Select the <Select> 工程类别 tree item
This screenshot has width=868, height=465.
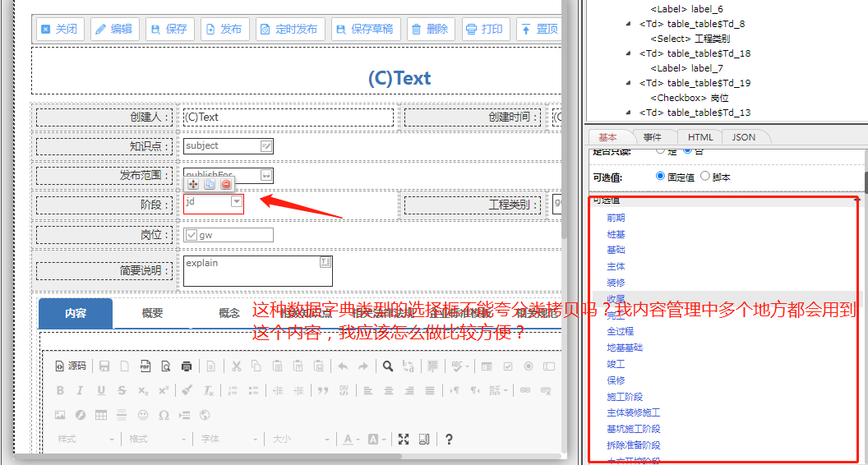pos(689,39)
